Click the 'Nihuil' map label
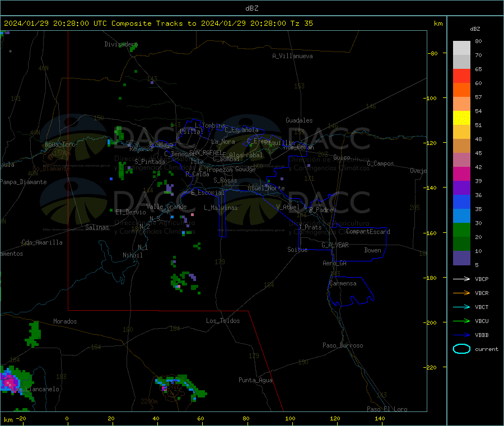The height and width of the screenshot is (426, 504). coord(132,255)
